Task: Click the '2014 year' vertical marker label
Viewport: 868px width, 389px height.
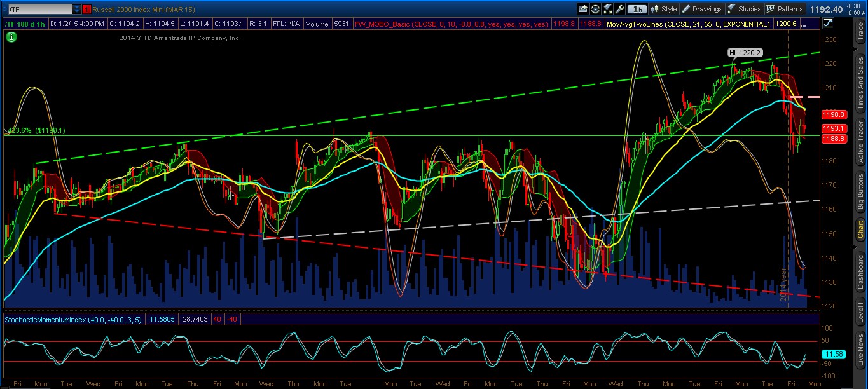Action: (x=784, y=285)
